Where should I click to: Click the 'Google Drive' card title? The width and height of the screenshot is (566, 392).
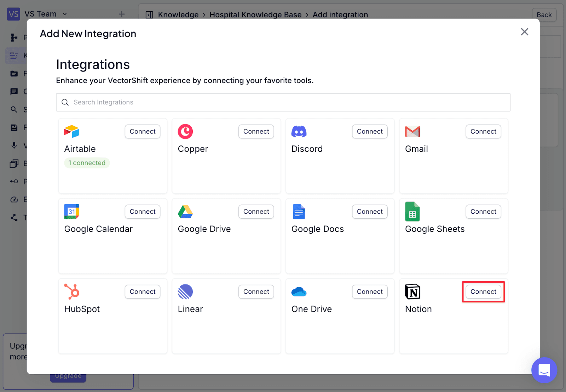pos(204,229)
